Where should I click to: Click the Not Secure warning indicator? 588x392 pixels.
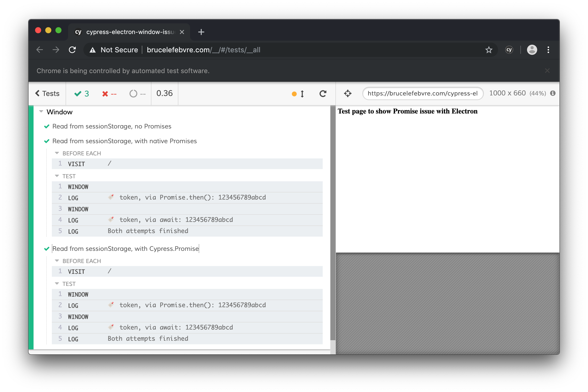[x=114, y=50]
